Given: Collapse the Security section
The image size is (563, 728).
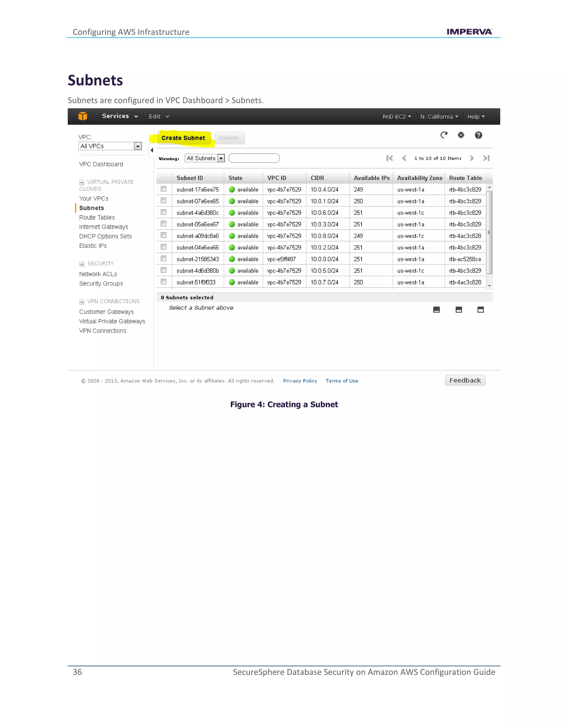Looking at the screenshot, I should click(x=82, y=264).
